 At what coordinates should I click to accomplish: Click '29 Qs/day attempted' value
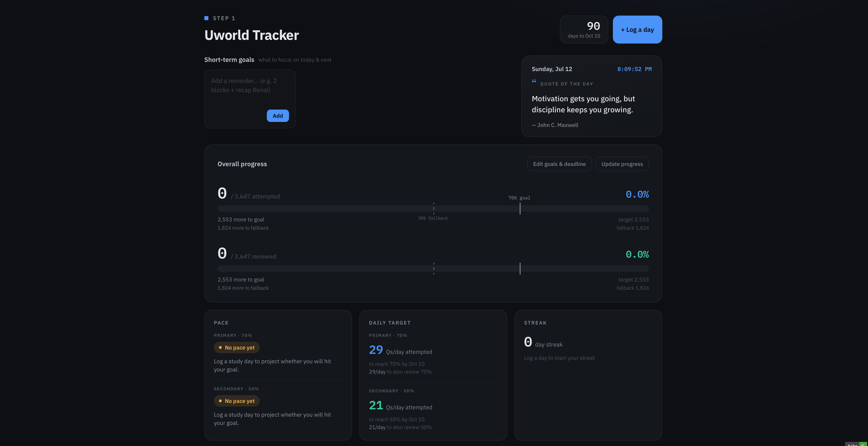point(400,350)
